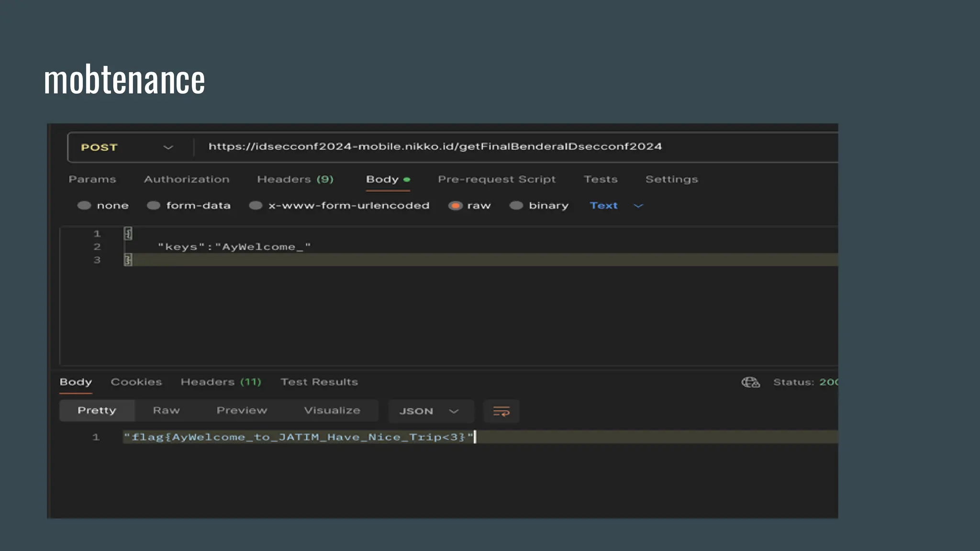Screen dimensions: 980x551
Task: Switch to response Cookies tab
Action: point(136,382)
